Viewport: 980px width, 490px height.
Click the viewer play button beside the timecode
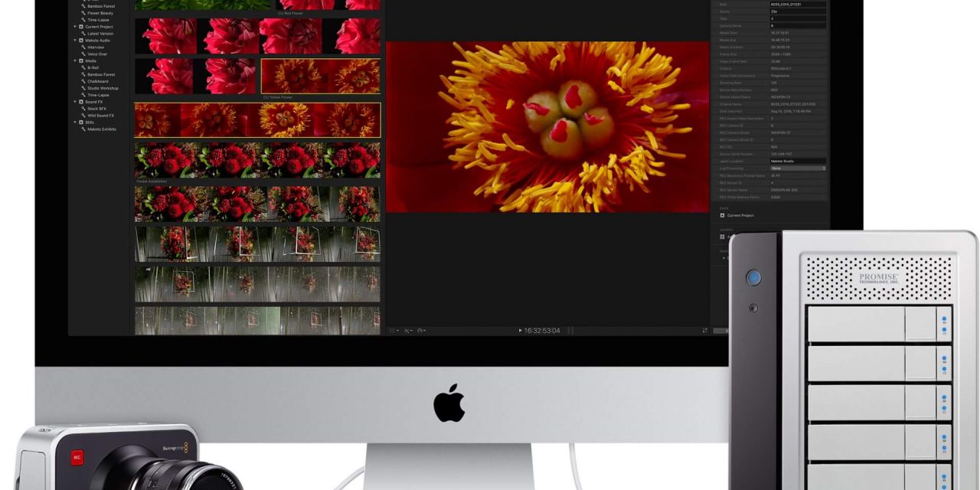click(x=520, y=331)
